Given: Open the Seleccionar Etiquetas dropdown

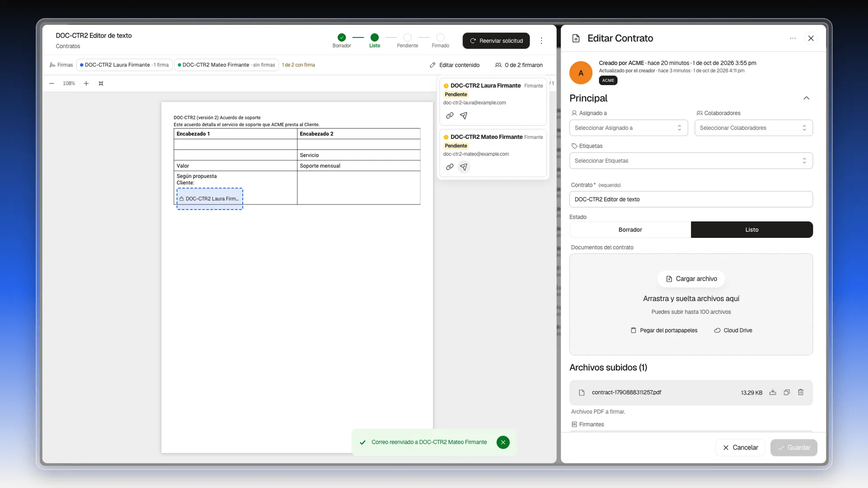Looking at the screenshot, I should click(691, 161).
